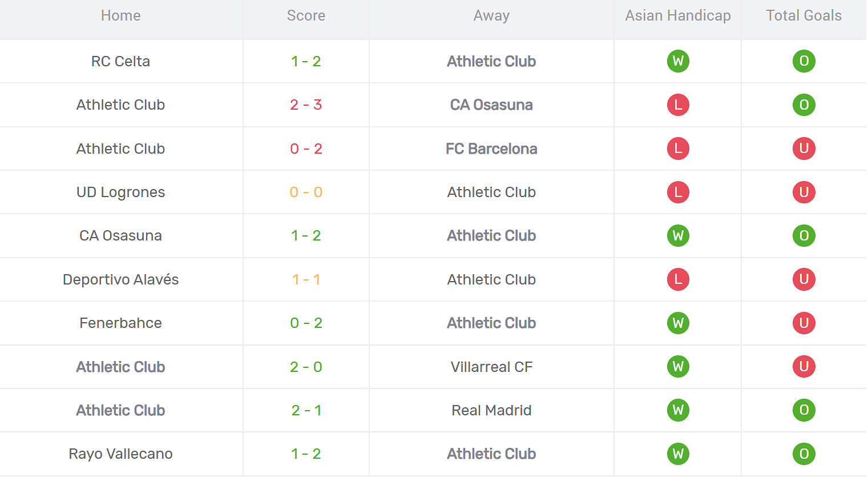
Task: Click the 0 - 0 score for UD Logrones match
Action: tap(306, 192)
